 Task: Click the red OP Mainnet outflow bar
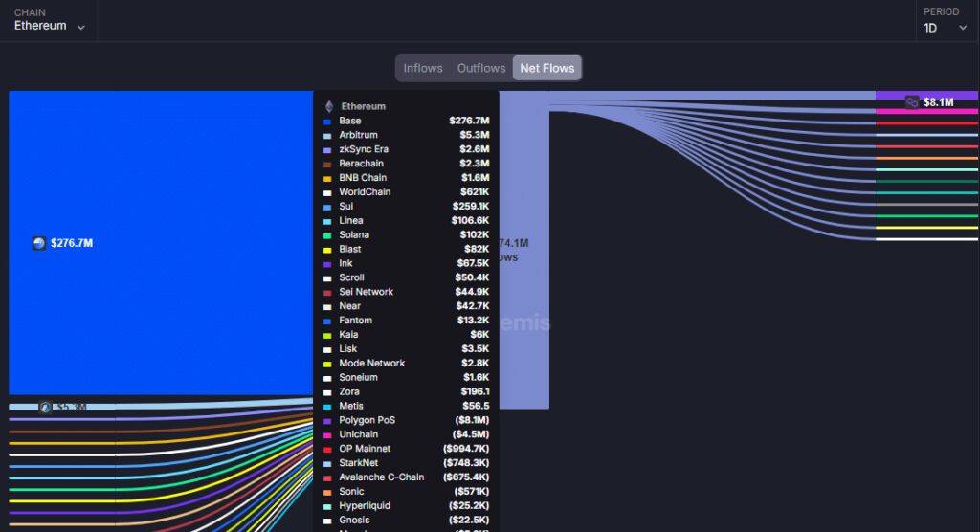pyautogui.click(x=926, y=122)
